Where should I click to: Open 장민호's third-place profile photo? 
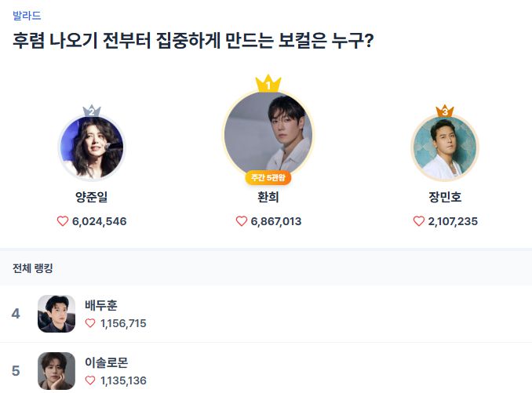[x=445, y=147]
